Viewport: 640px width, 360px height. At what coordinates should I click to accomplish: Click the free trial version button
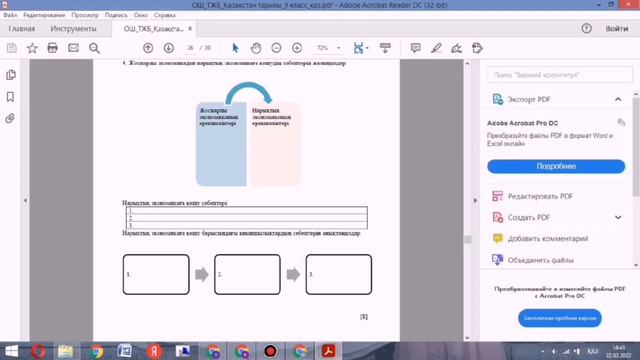560,318
